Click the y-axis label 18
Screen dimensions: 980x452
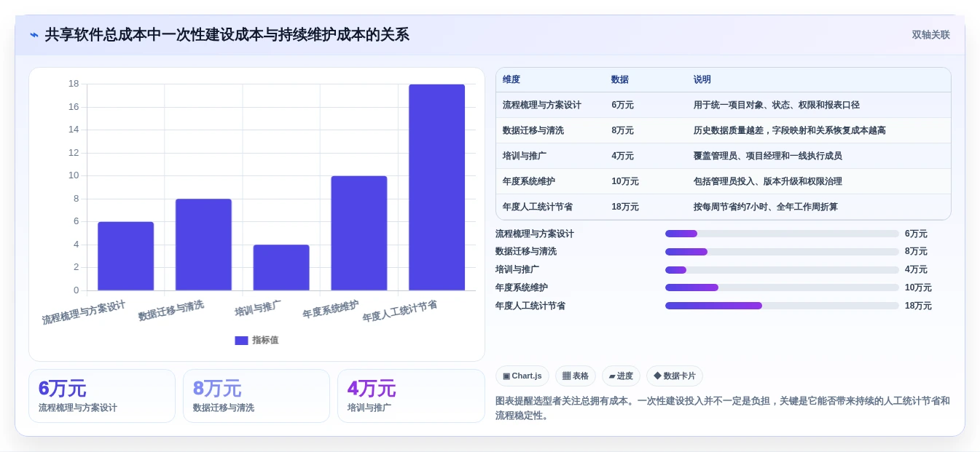(x=74, y=84)
